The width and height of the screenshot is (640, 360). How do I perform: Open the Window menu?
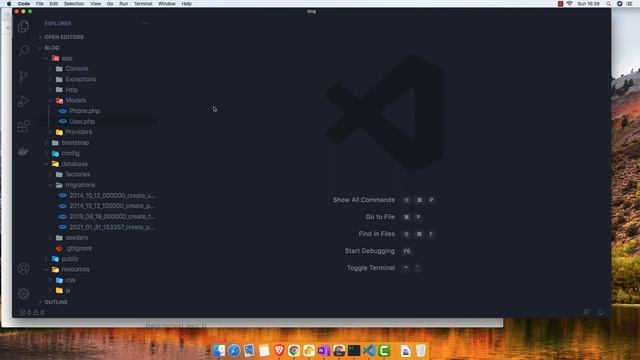[167, 4]
